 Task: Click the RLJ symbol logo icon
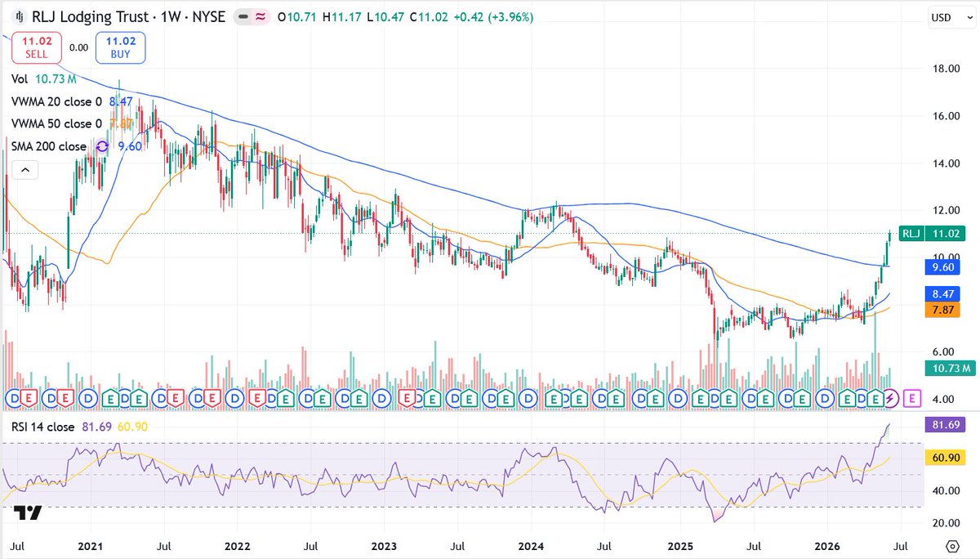click(x=18, y=16)
